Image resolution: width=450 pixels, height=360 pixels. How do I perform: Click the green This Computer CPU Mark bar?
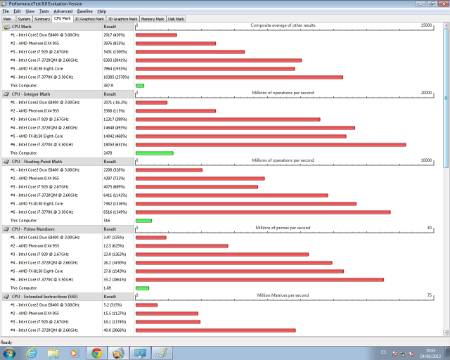[x=140, y=86]
